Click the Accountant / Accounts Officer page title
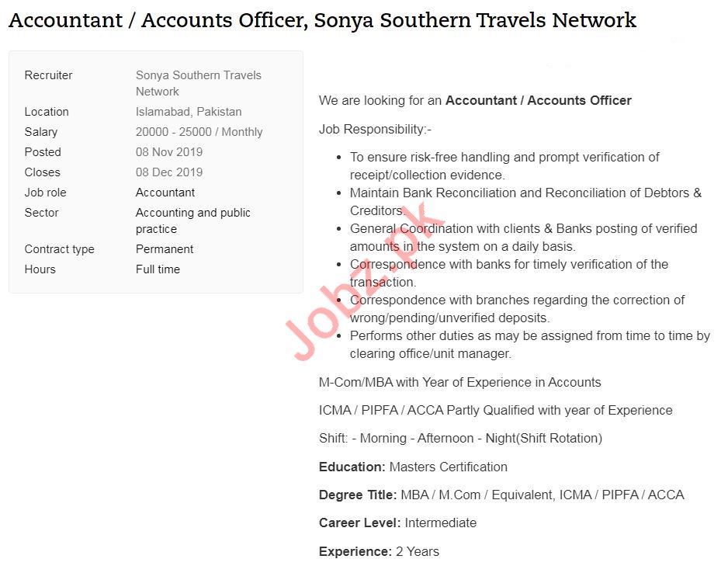 click(322, 20)
